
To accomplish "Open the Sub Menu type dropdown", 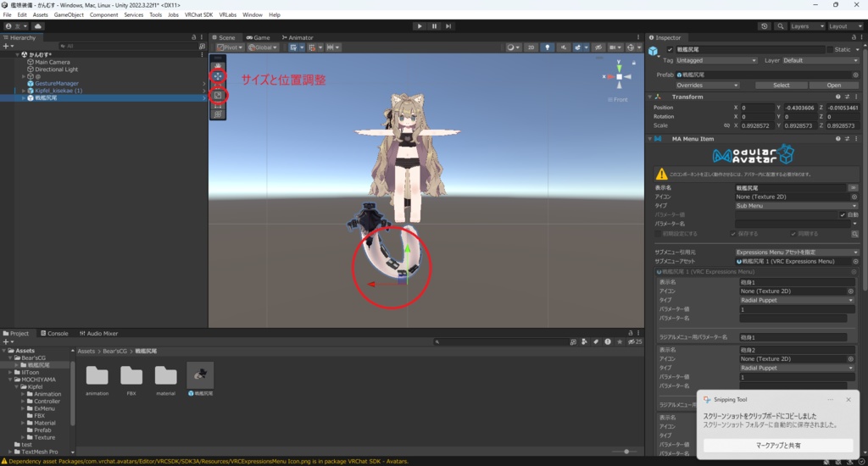I will (796, 206).
